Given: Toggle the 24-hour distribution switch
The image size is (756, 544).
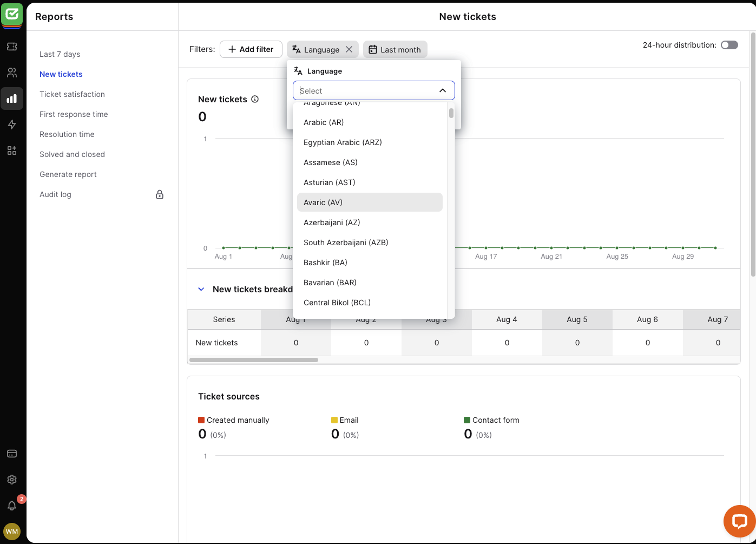Looking at the screenshot, I should tap(729, 45).
